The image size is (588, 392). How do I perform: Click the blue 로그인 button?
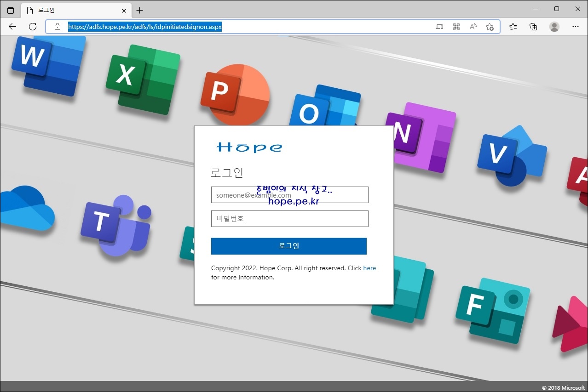289,246
